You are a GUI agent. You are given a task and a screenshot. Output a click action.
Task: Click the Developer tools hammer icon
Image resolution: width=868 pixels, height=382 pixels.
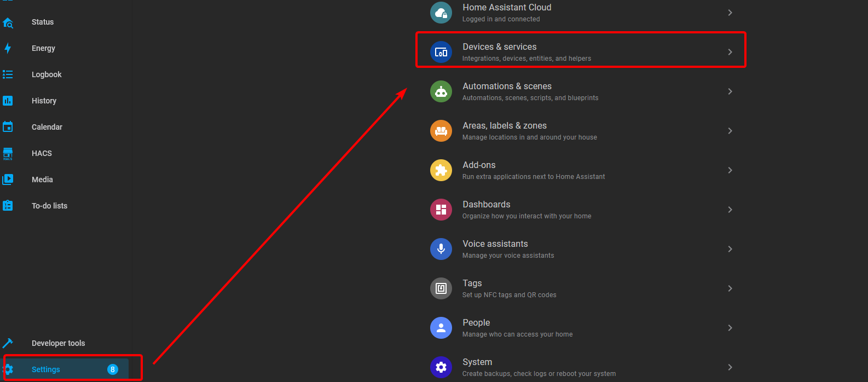click(x=8, y=343)
